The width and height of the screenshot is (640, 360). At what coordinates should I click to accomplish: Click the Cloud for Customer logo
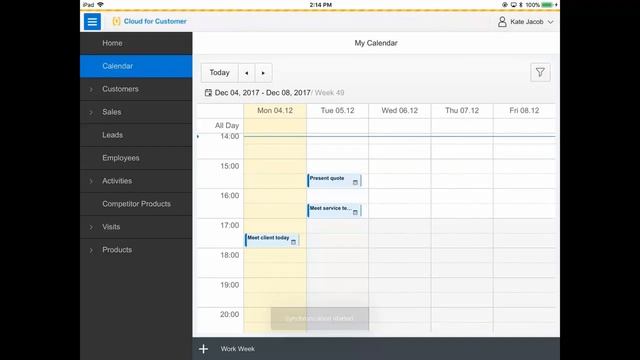pyautogui.click(x=149, y=21)
